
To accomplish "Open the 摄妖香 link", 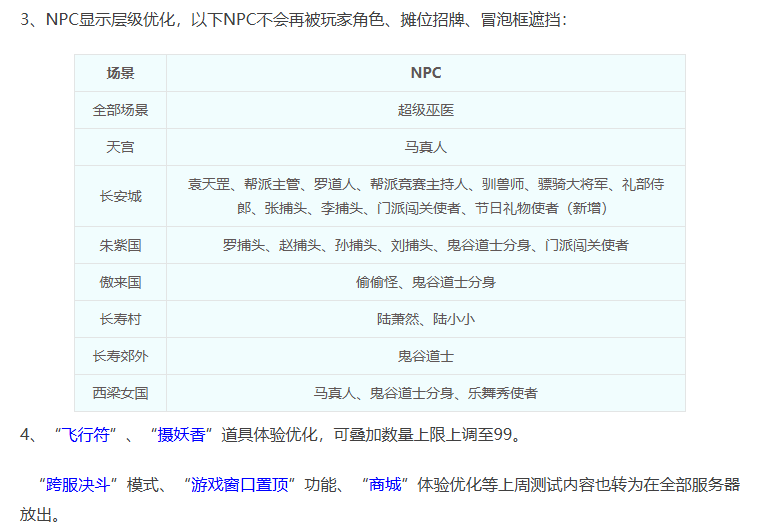I will (x=181, y=434).
